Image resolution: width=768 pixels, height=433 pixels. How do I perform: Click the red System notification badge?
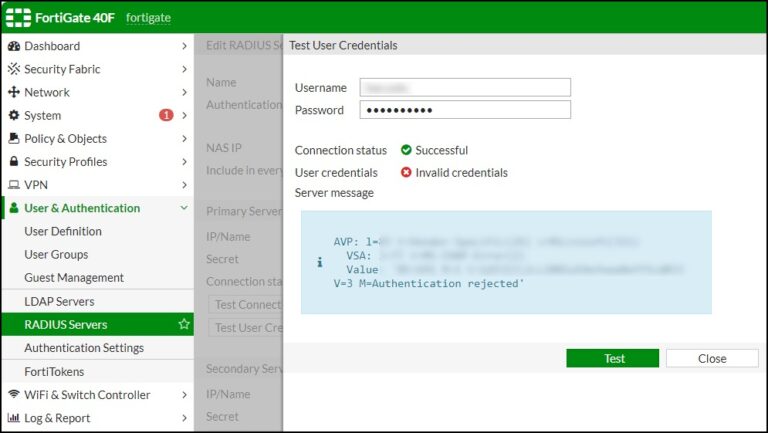click(166, 115)
